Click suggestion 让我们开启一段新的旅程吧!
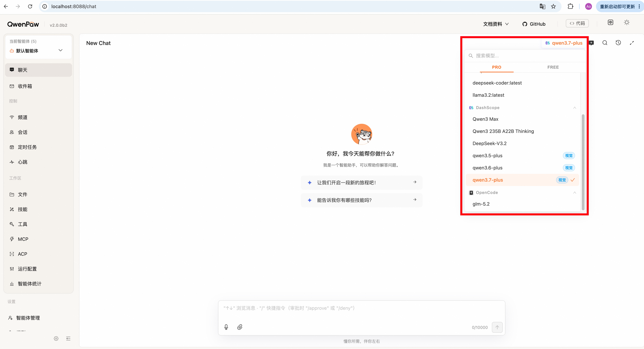 click(x=362, y=183)
